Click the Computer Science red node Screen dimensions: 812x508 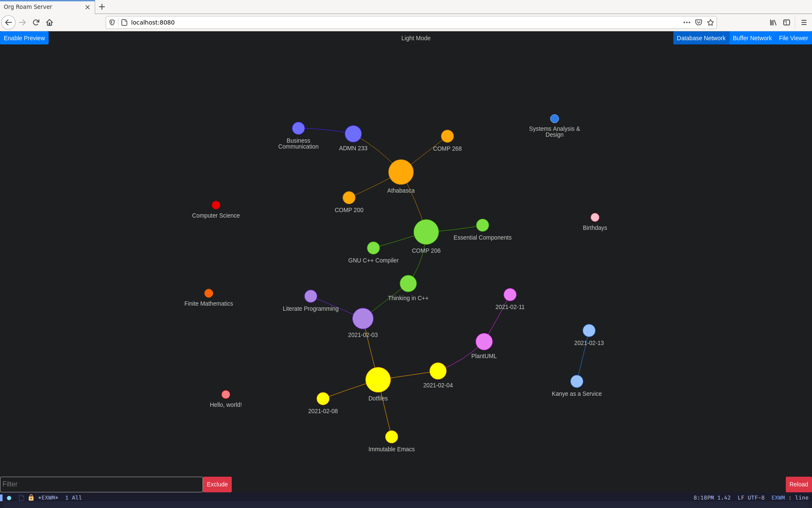pos(216,205)
